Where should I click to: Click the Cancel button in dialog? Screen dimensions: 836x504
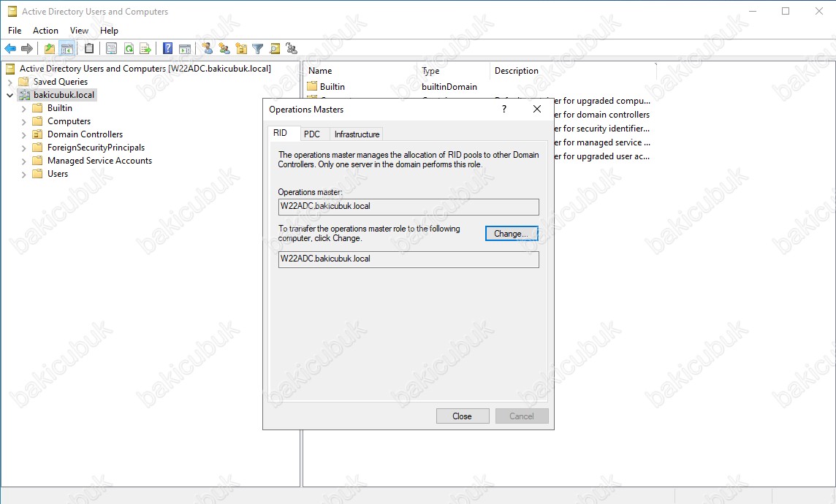[522, 416]
